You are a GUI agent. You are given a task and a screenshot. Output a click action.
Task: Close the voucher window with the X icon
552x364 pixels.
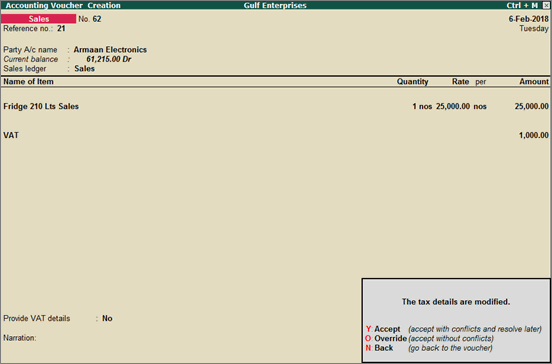pos(546,5)
